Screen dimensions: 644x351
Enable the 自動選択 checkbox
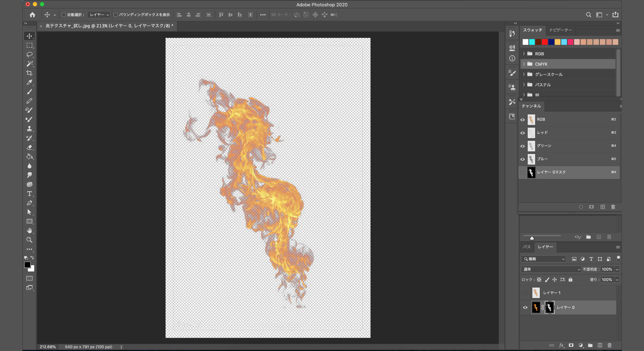[x=64, y=15]
